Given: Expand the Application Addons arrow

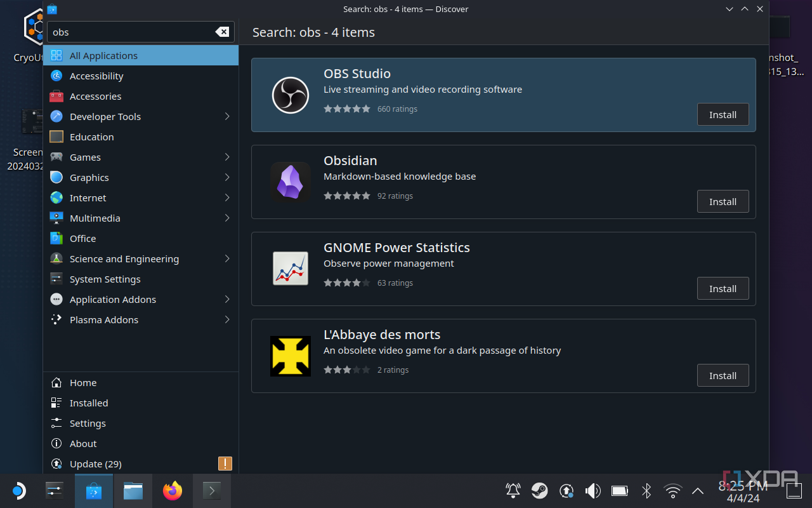Looking at the screenshot, I should tap(227, 299).
